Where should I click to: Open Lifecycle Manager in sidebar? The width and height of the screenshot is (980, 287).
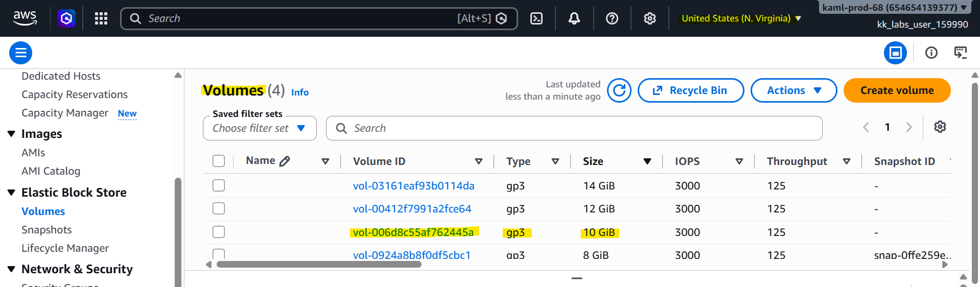click(65, 248)
